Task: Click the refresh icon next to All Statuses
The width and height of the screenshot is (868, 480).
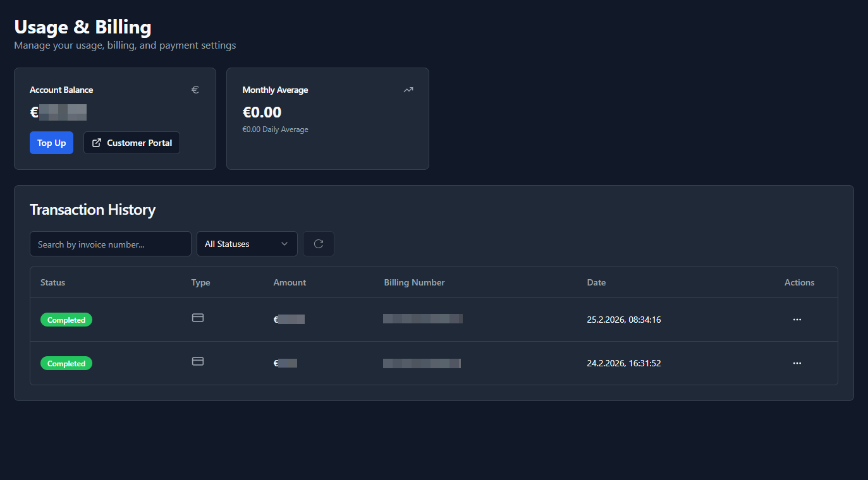Action: pyautogui.click(x=319, y=244)
